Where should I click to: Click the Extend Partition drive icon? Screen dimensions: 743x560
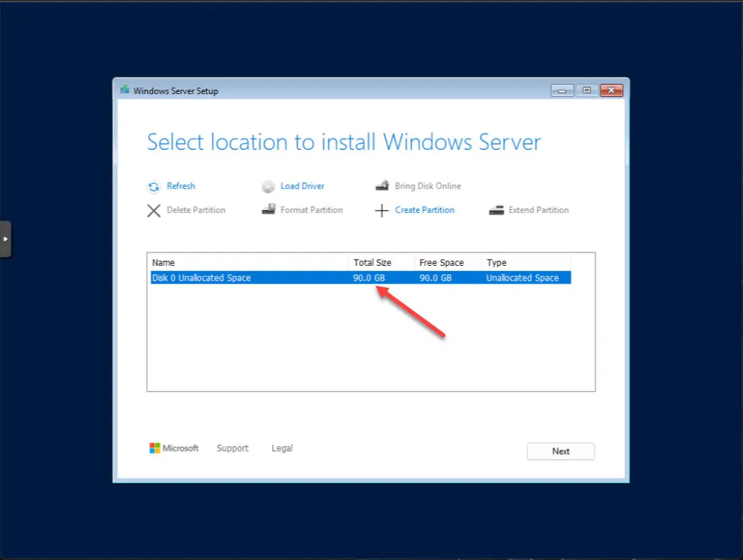pyautogui.click(x=496, y=210)
